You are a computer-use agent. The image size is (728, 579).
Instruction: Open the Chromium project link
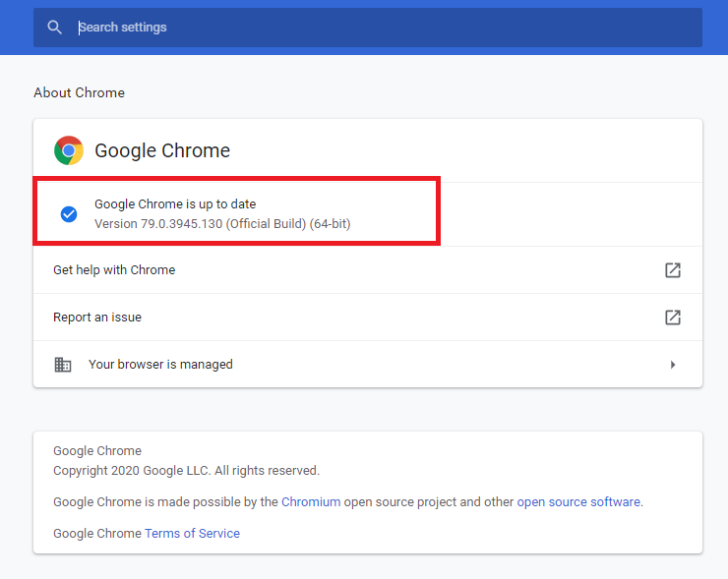(x=311, y=502)
